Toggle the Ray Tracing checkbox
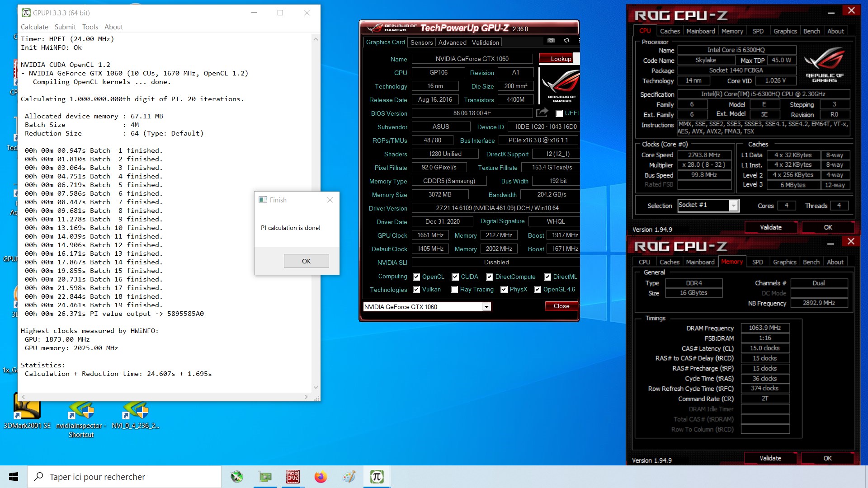868x488 pixels. point(454,290)
